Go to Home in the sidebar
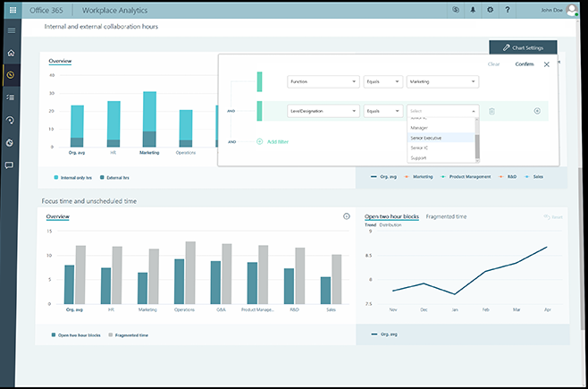The height and width of the screenshot is (389, 588). (x=11, y=53)
